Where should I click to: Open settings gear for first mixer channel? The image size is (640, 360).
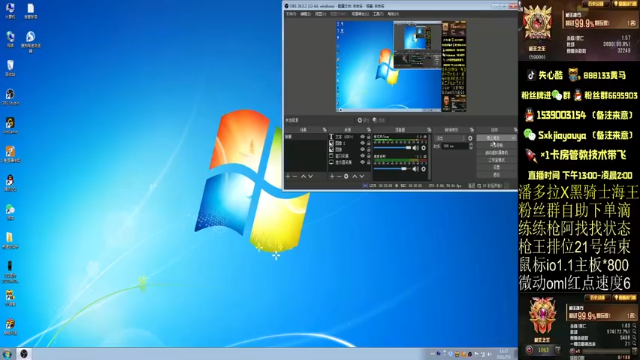point(424,148)
